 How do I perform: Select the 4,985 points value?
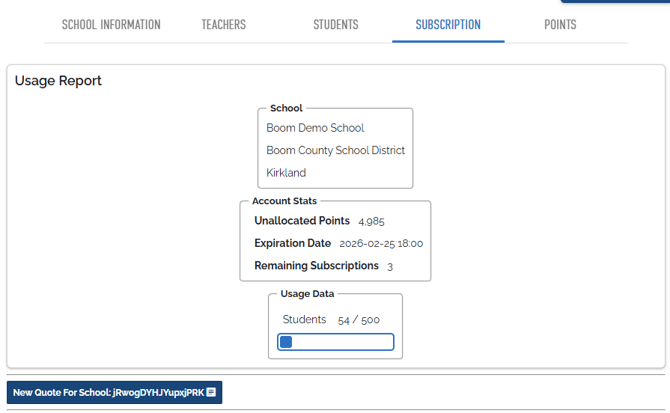click(x=371, y=221)
